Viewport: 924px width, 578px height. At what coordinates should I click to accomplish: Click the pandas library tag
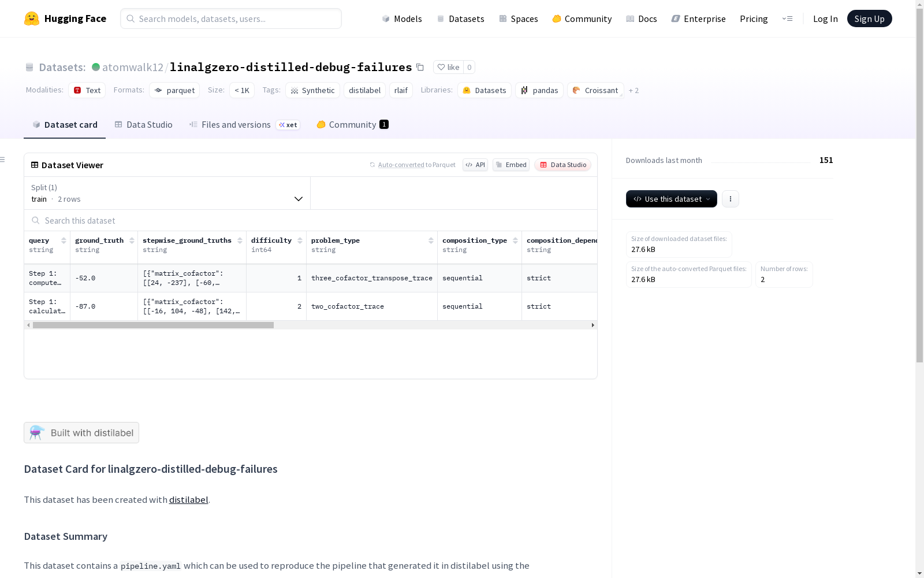point(539,90)
